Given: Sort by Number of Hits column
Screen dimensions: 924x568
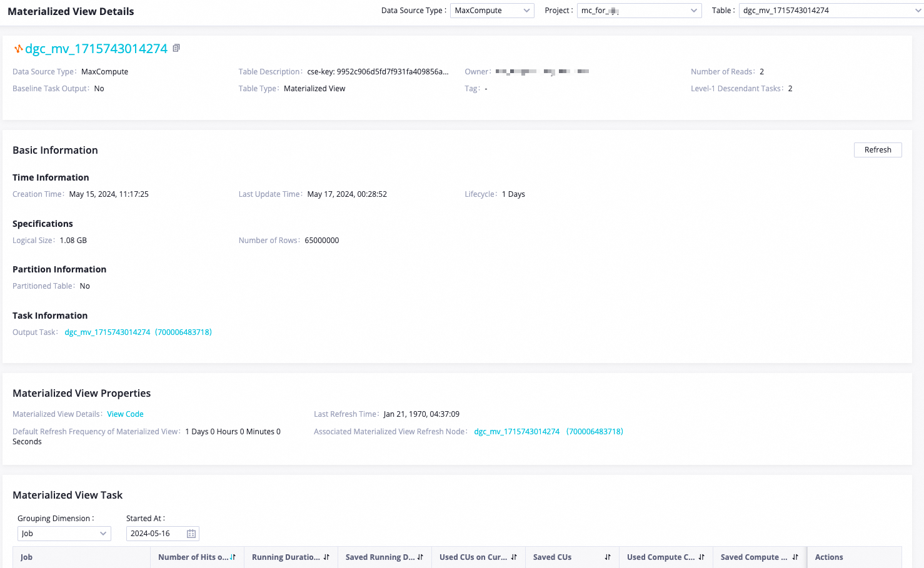Looking at the screenshot, I should tap(233, 557).
